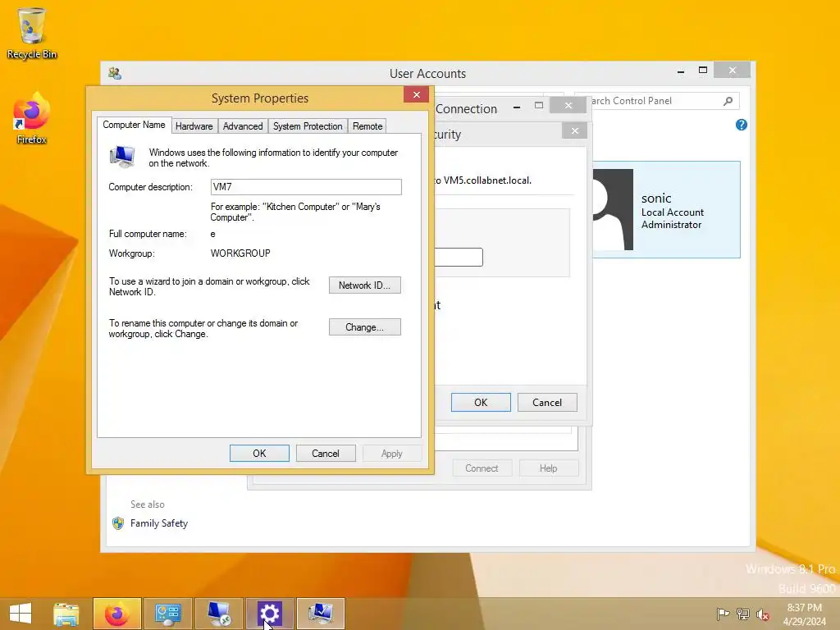The image size is (840, 630).
Task: Open File Explorer from the taskbar
Action: pyautogui.click(x=66, y=614)
